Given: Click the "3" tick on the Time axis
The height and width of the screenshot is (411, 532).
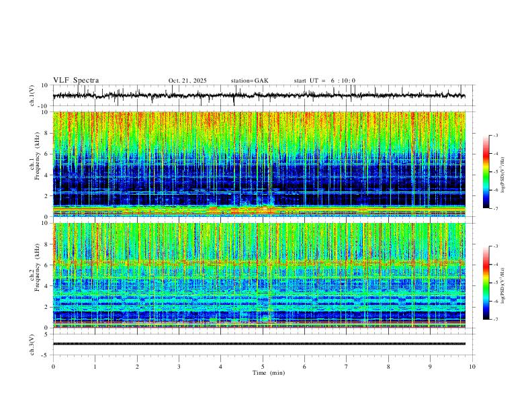Looking at the screenshot, I should 179,367.
